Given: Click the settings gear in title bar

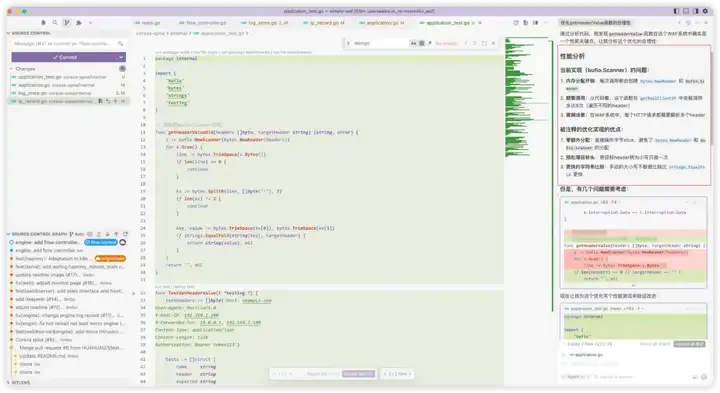Looking at the screenshot, I should coord(705,11).
